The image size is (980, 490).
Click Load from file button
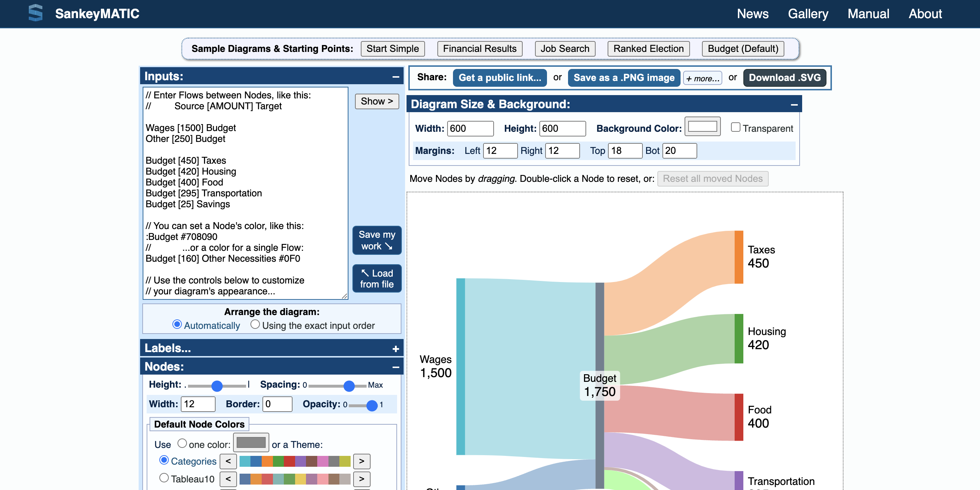[x=377, y=278]
